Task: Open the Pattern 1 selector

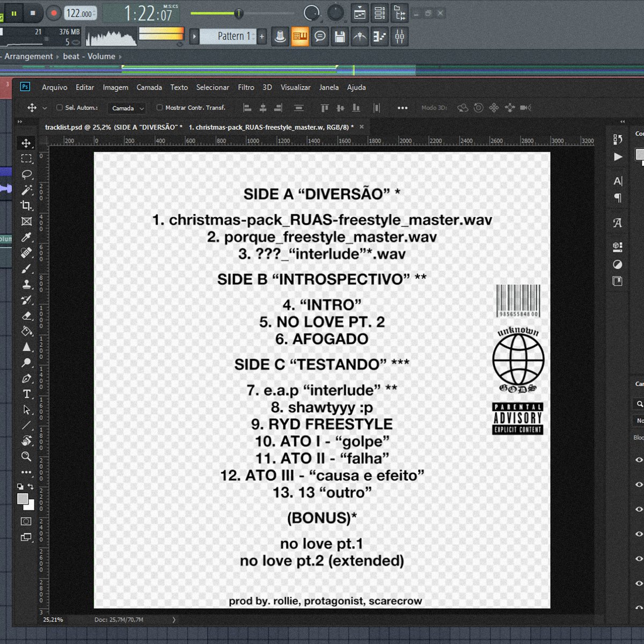Action: pyautogui.click(x=229, y=36)
